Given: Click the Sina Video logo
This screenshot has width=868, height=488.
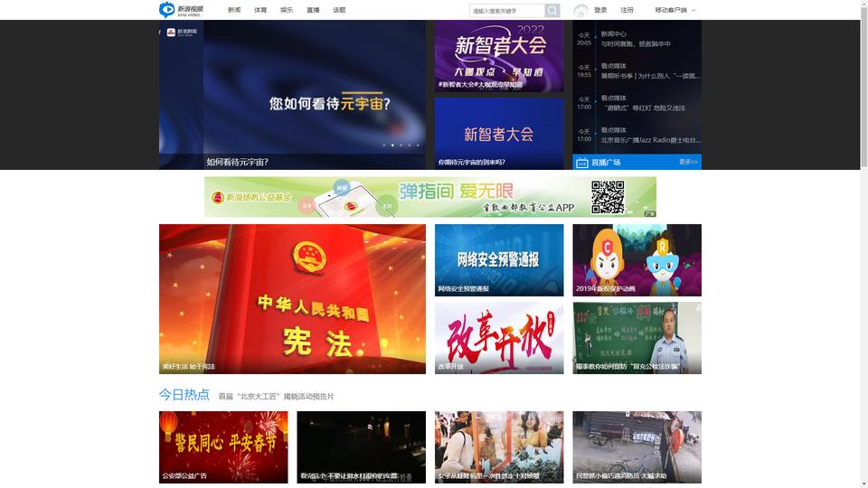Looking at the screenshot, I should [x=181, y=10].
